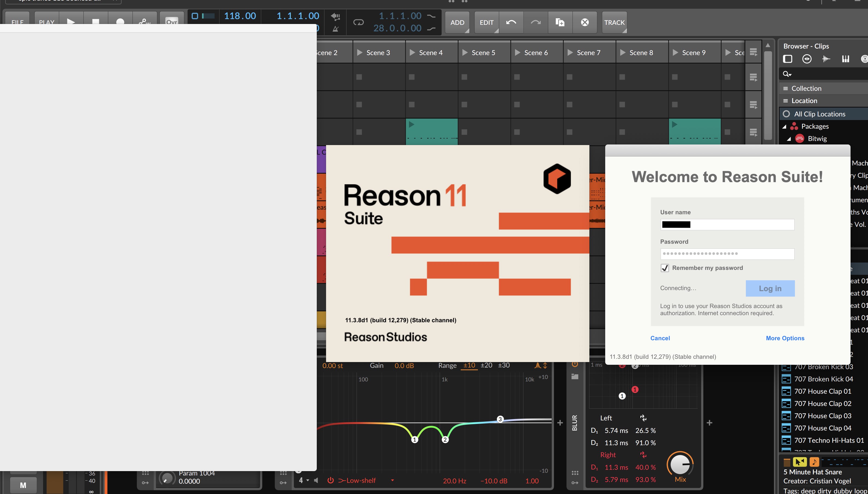Click the EQ Gain value 0.0 dB

(x=404, y=366)
